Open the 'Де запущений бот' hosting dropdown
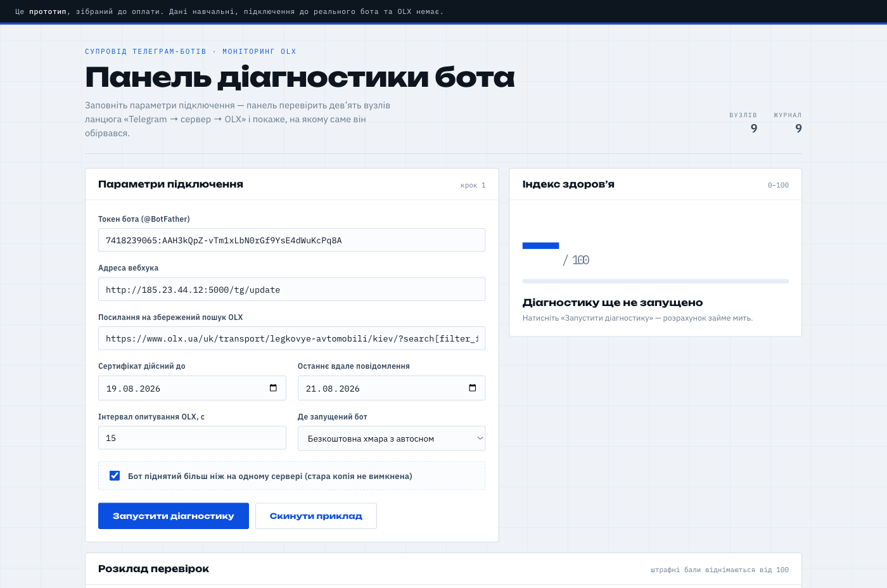 [x=392, y=438]
